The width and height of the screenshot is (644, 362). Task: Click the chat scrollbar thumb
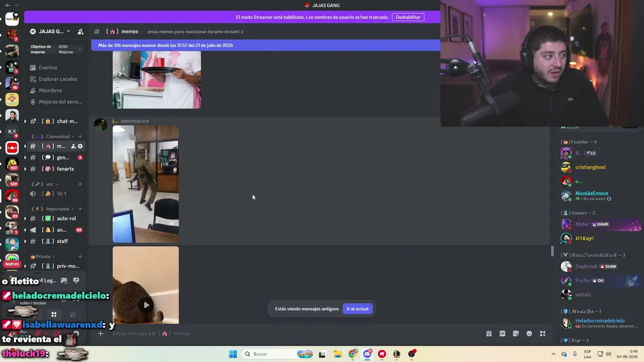552,250
